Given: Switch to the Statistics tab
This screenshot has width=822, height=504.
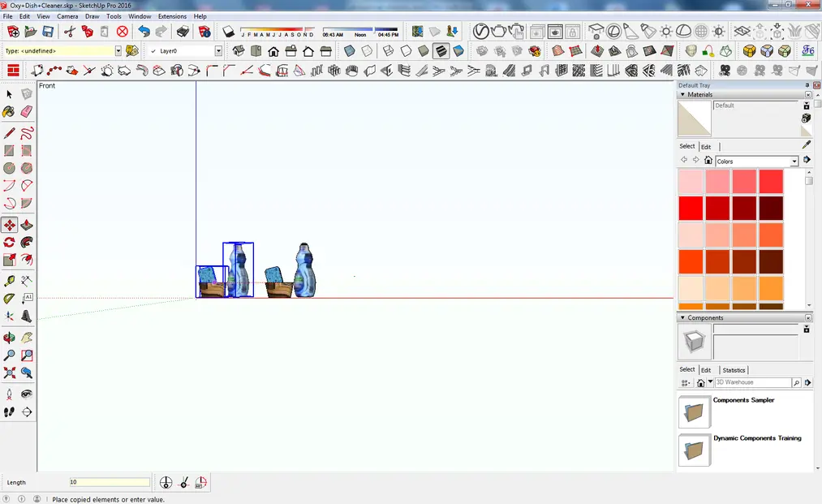Looking at the screenshot, I should point(734,370).
